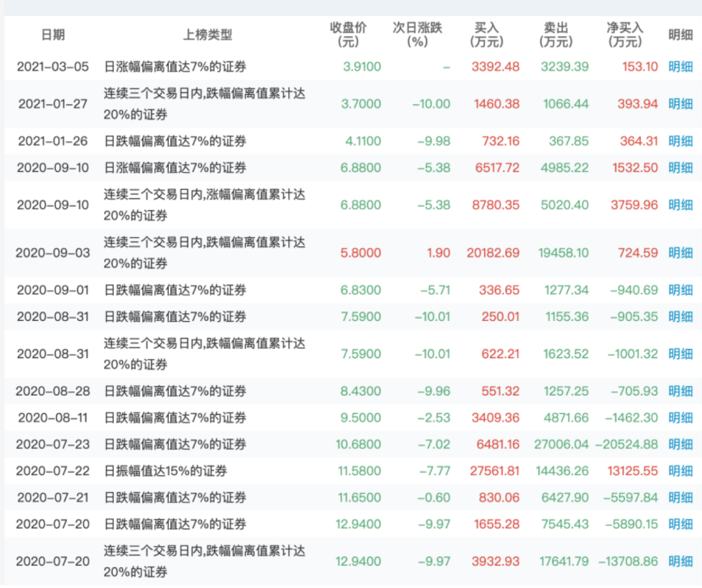702x588 pixels.
Task: Click the closing price 4.1100
Action: (x=363, y=141)
